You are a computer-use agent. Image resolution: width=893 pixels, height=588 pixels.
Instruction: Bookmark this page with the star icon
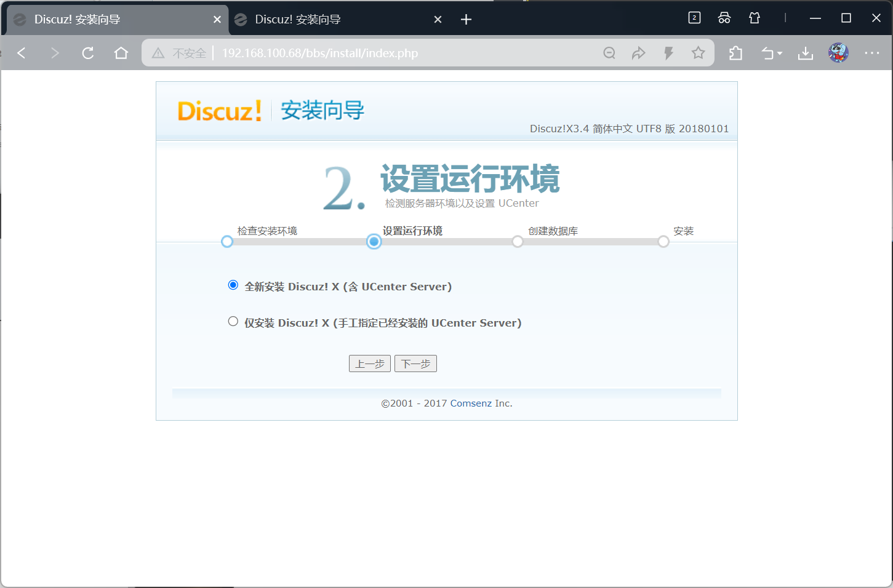tap(698, 53)
